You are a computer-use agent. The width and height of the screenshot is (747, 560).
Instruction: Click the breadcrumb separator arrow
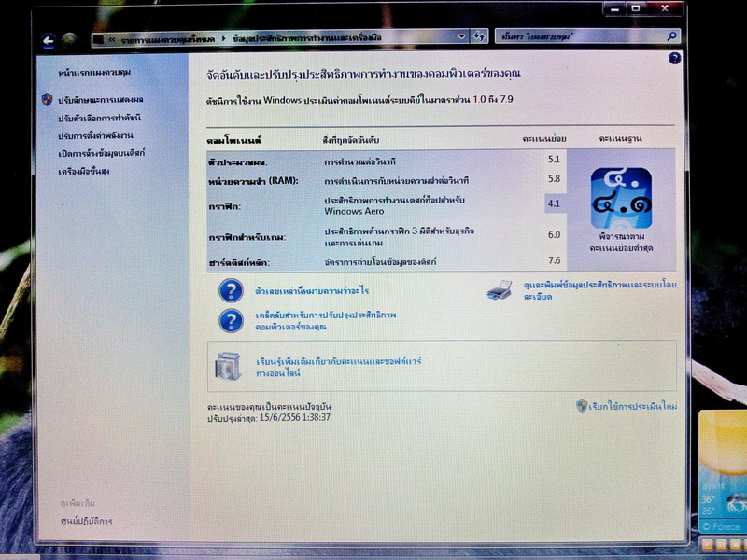tap(223, 38)
